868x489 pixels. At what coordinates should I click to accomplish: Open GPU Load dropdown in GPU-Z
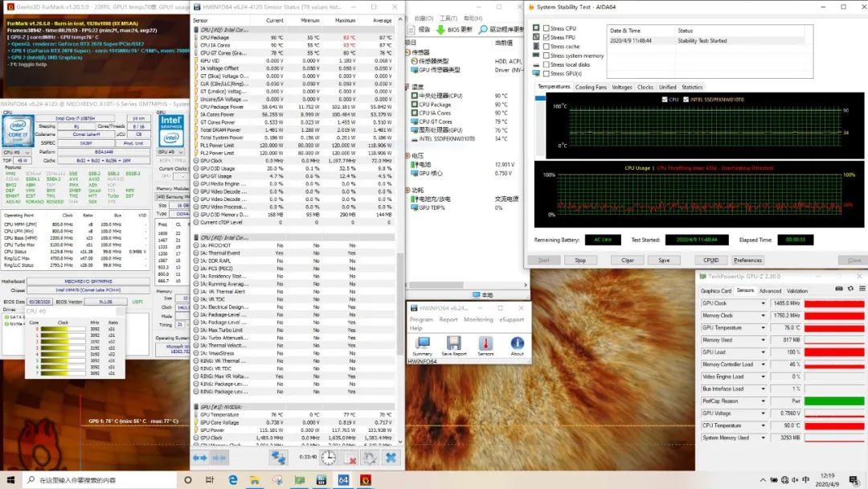[x=763, y=352]
